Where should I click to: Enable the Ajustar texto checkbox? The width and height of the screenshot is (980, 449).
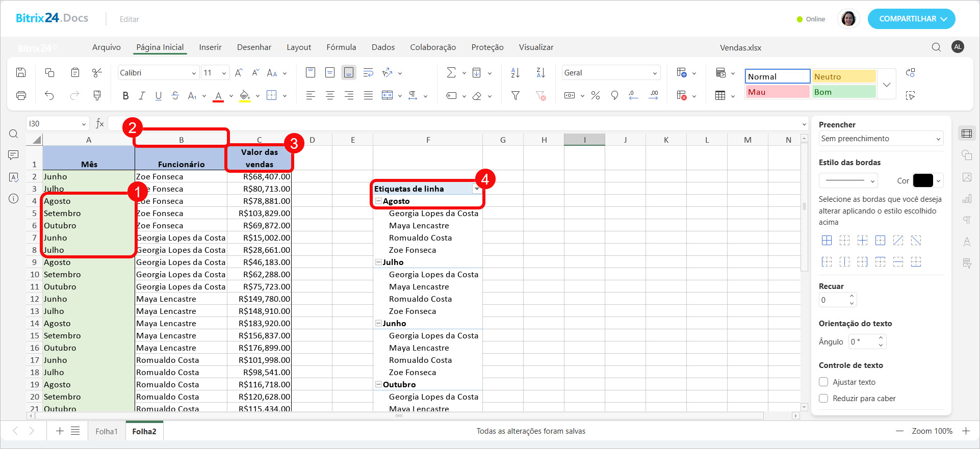tap(823, 382)
